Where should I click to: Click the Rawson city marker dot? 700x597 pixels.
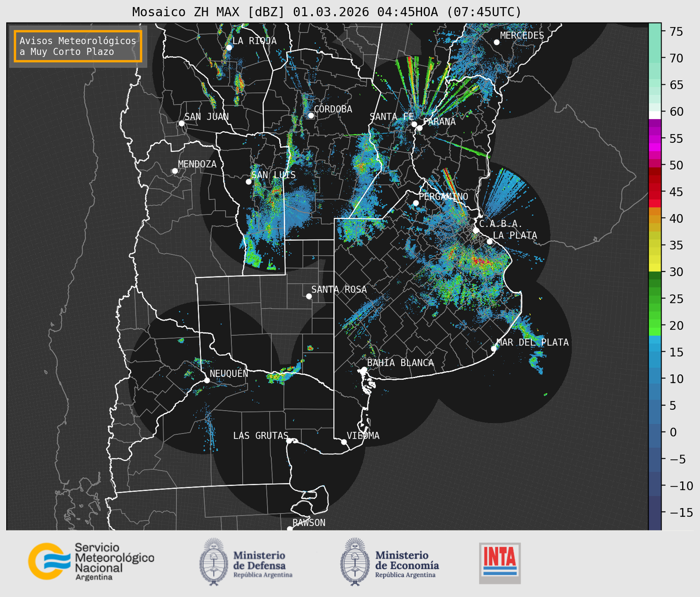(290, 528)
